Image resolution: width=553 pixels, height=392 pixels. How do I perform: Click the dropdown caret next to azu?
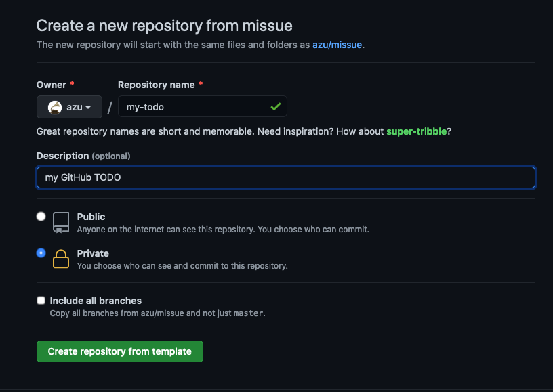(x=88, y=108)
